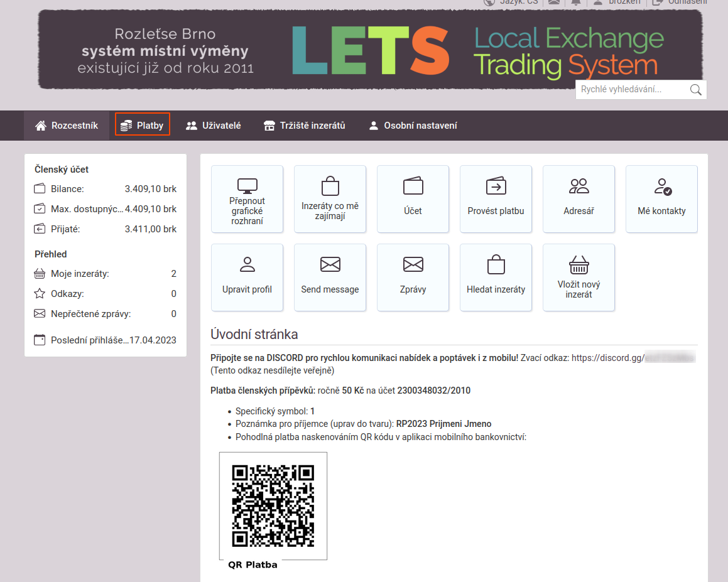Screen dimensions: 728x582
Task: Open the Platby menu
Action: click(143, 126)
